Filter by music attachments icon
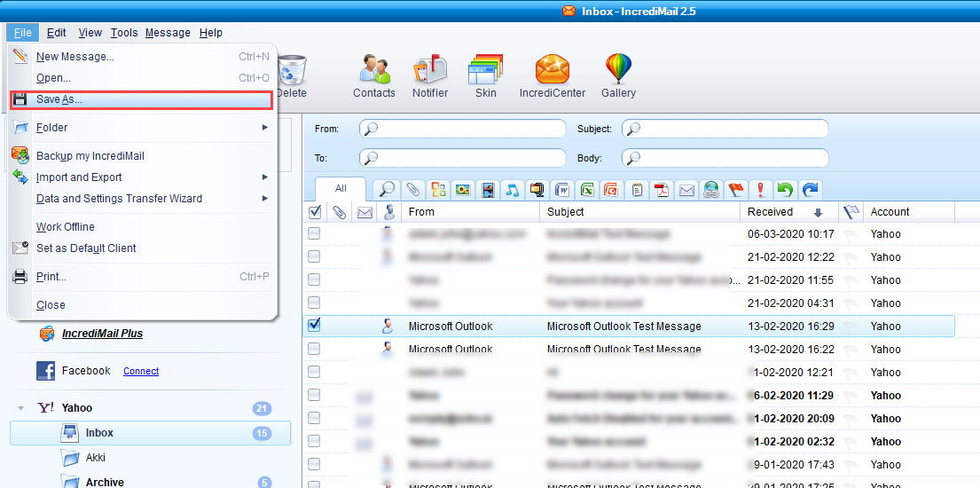The height and width of the screenshot is (488, 980). 512,190
